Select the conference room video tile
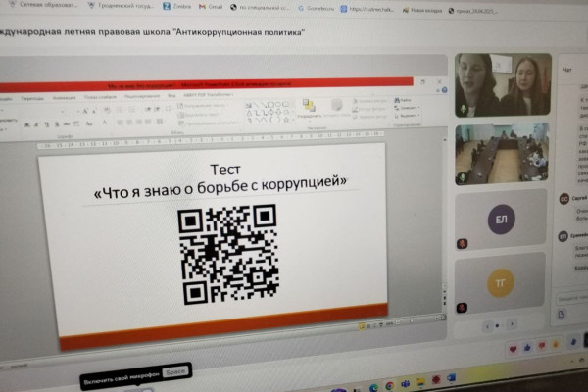588x392 pixels. (501, 154)
